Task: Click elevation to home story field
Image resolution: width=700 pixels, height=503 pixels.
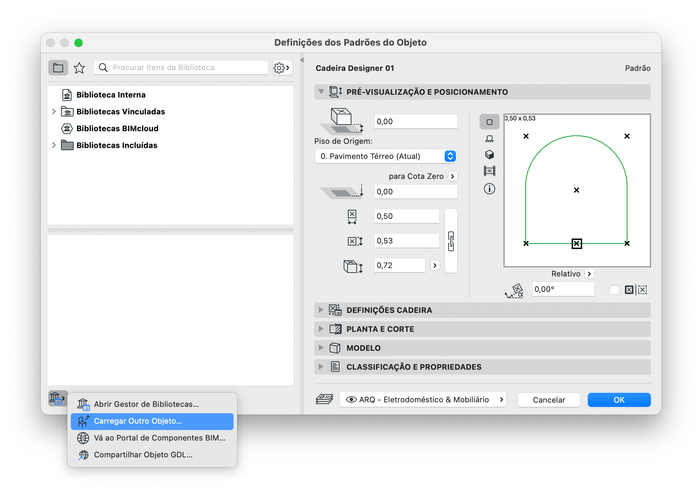Action: tap(415, 121)
